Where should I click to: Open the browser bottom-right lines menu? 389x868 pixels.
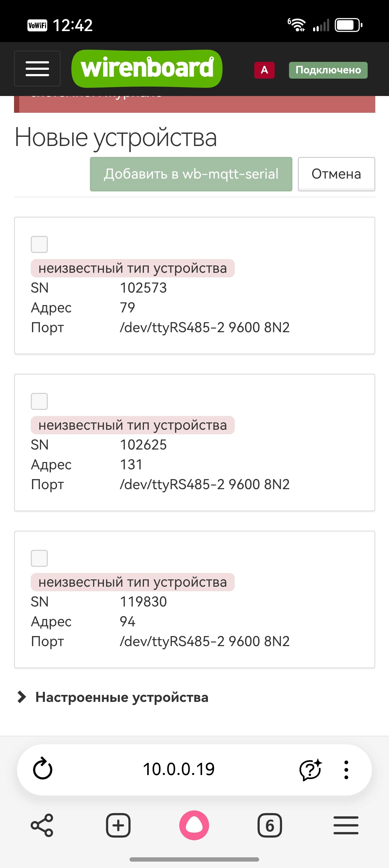[346, 825]
